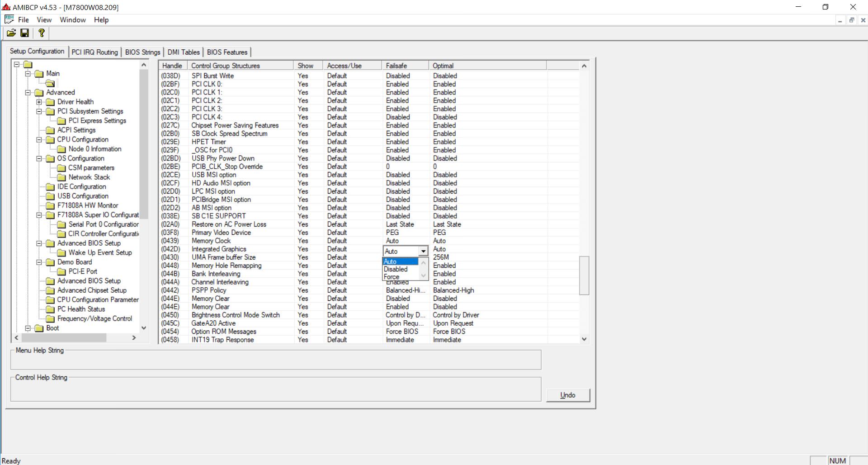Switch to the BIOS Strings tab

pos(142,52)
